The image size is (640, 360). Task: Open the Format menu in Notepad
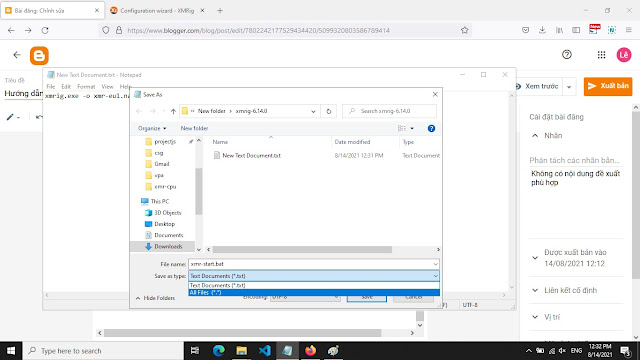[86, 87]
